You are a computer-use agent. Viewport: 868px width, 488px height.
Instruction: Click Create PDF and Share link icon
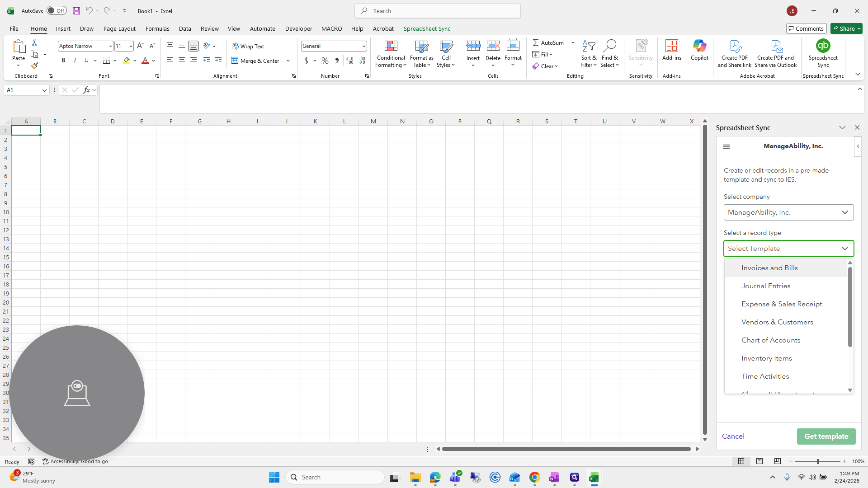(735, 54)
